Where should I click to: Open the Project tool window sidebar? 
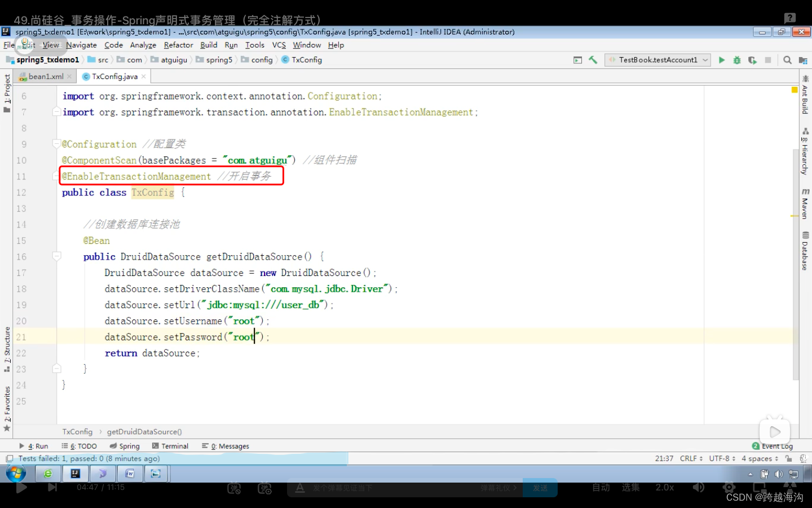(7, 93)
